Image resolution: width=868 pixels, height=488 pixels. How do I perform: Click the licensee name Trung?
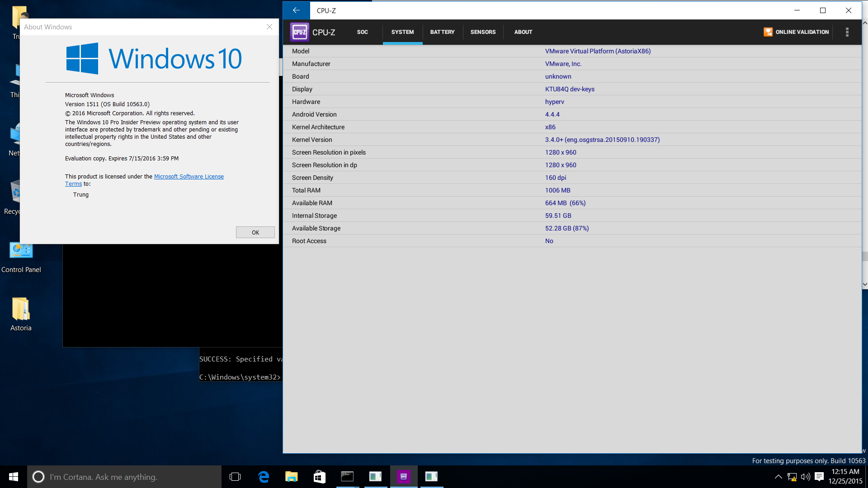click(81, 195)
